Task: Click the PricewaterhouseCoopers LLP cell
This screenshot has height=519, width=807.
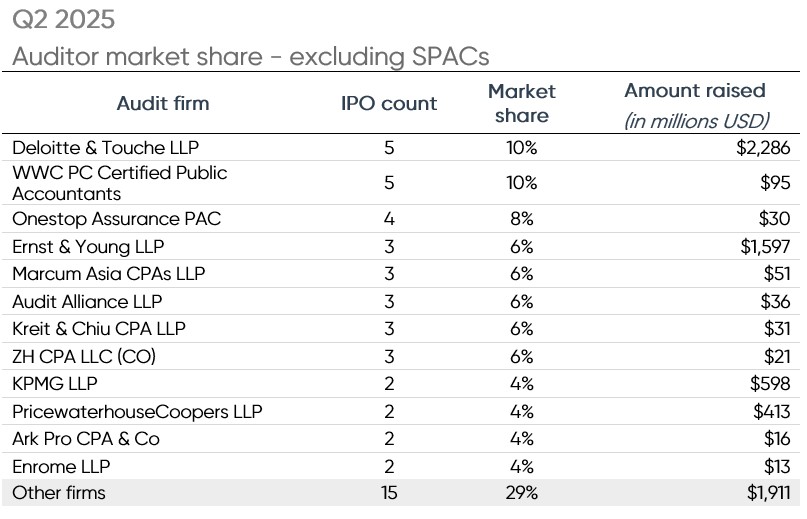Action: (x=135, y=411)
